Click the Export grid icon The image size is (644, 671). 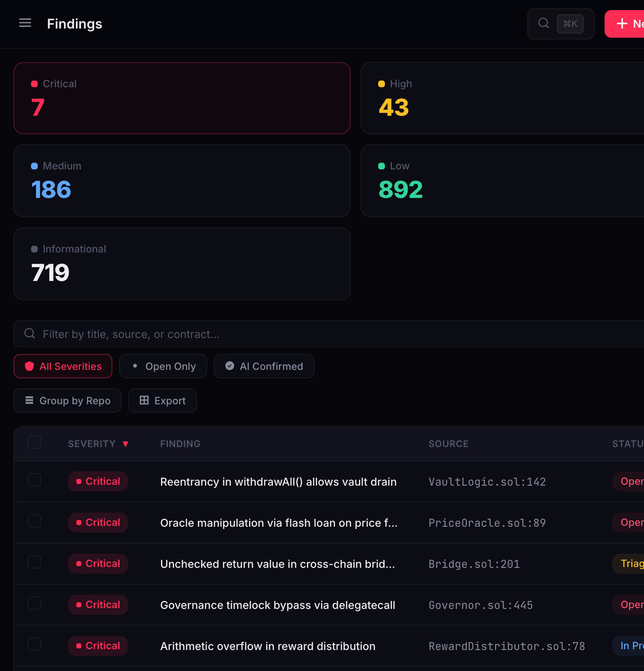pos(144,401)
